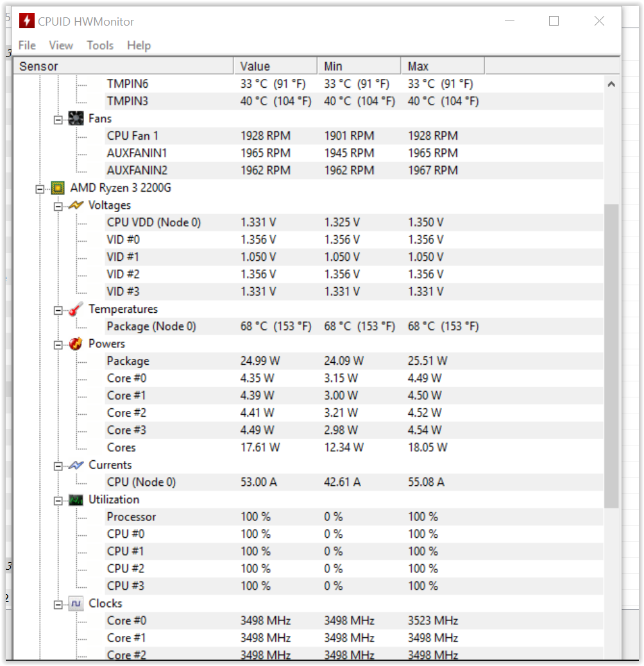Click the Value column header
The image size is (644, 666).
click(275, 66)
